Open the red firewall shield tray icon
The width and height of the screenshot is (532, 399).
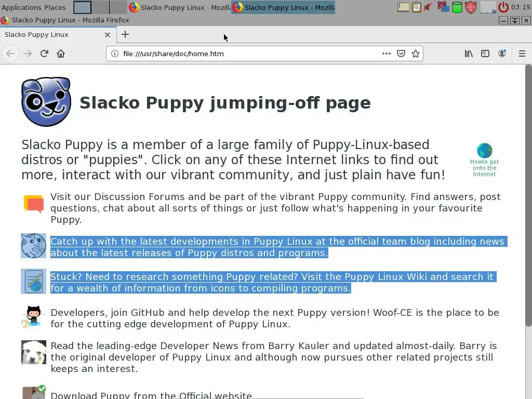tap(471, 7)
